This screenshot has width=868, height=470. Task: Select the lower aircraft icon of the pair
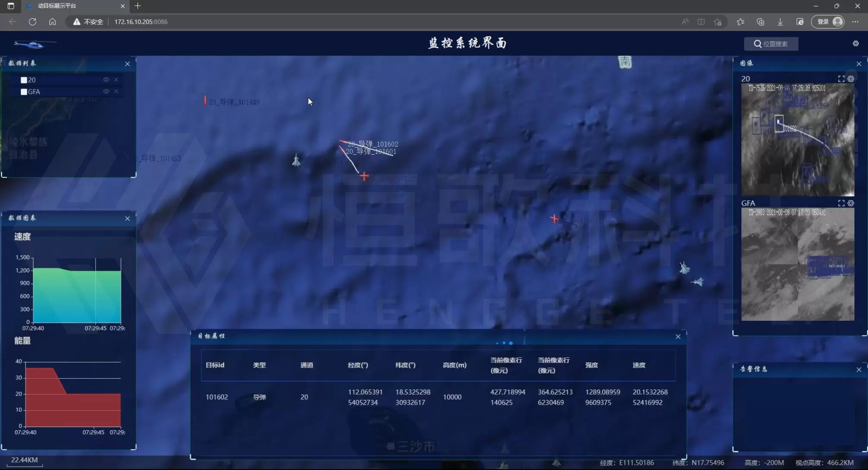tap(698, 282)
